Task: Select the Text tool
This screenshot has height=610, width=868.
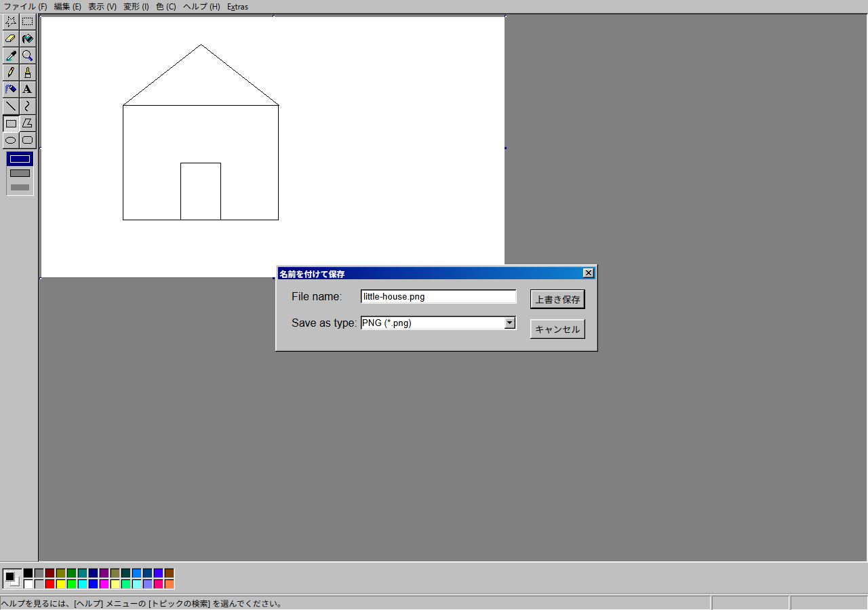Action: coord(27,89)
